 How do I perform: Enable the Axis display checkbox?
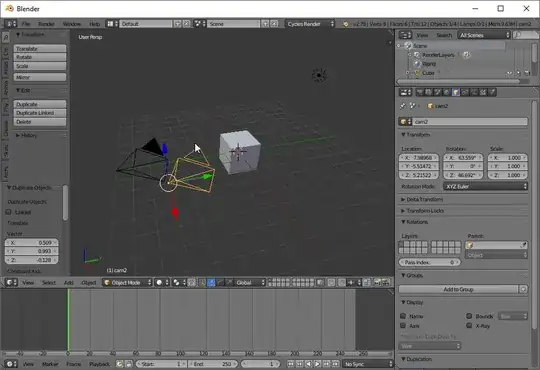tap(403, 326)
